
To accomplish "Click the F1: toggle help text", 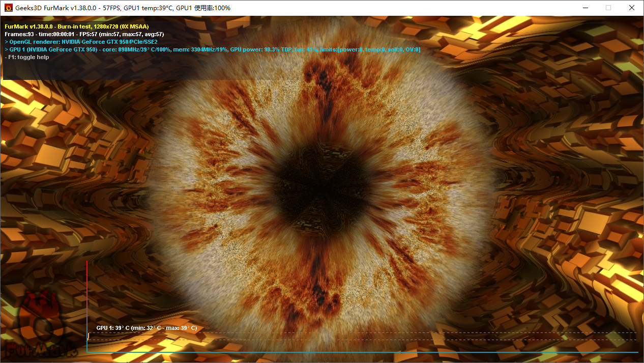I will point(28,57).
